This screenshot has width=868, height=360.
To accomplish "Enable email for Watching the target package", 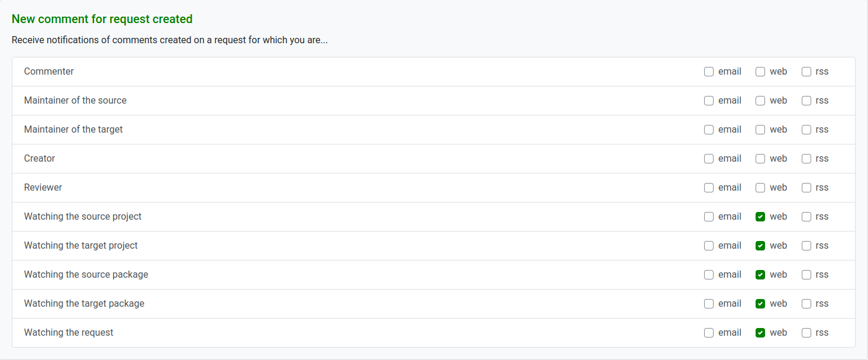I will [709, 304].
